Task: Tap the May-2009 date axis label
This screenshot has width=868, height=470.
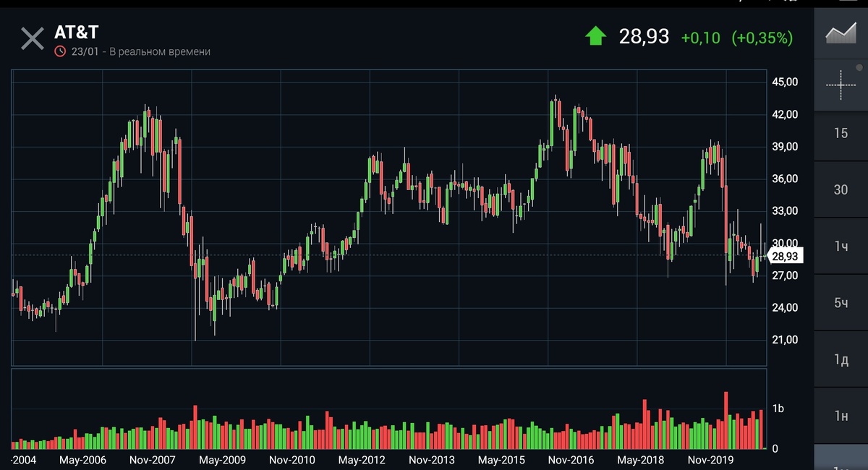Action: point(222,460)
